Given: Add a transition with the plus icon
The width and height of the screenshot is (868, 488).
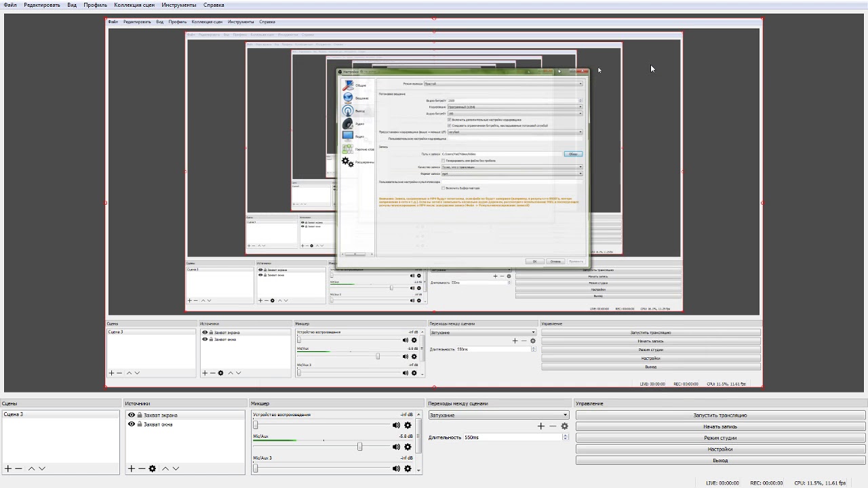Looking at the screenshot, I should pyautogui.click(x=540, y=426).
